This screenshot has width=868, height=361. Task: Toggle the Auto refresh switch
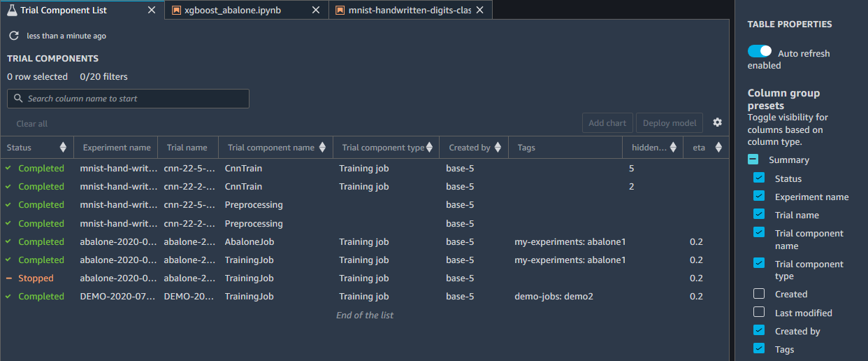(760, 52)
